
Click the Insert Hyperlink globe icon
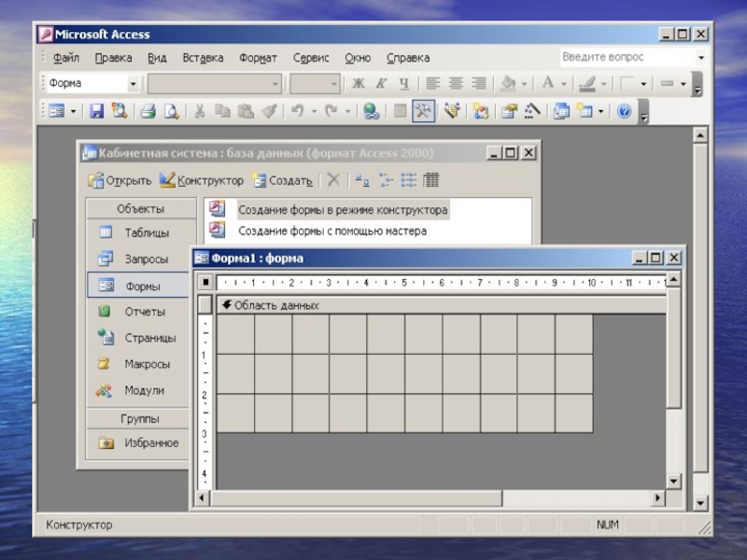tap(371, 111)
